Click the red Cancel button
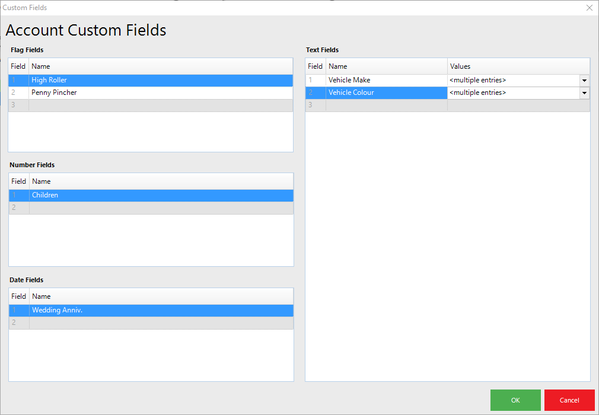 tap(569, 400)
